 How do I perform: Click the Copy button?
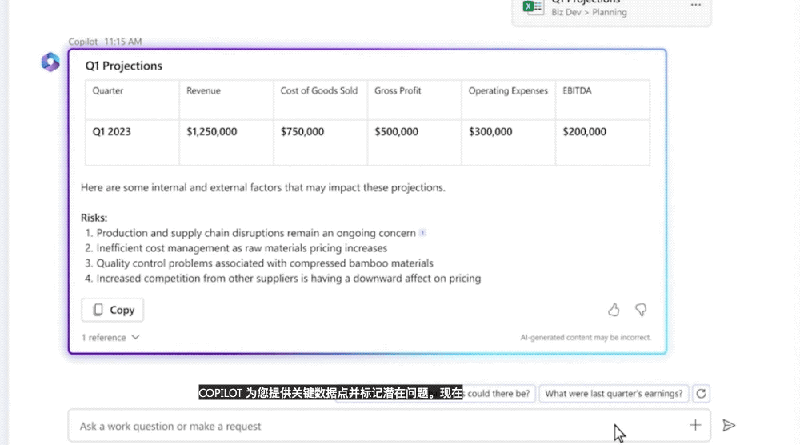112,310
